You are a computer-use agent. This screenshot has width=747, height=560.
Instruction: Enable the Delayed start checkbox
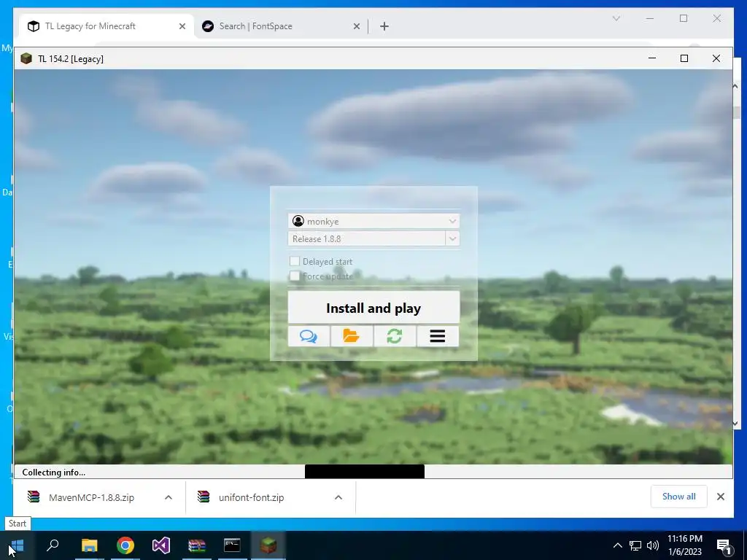click(x=295, y=261)
